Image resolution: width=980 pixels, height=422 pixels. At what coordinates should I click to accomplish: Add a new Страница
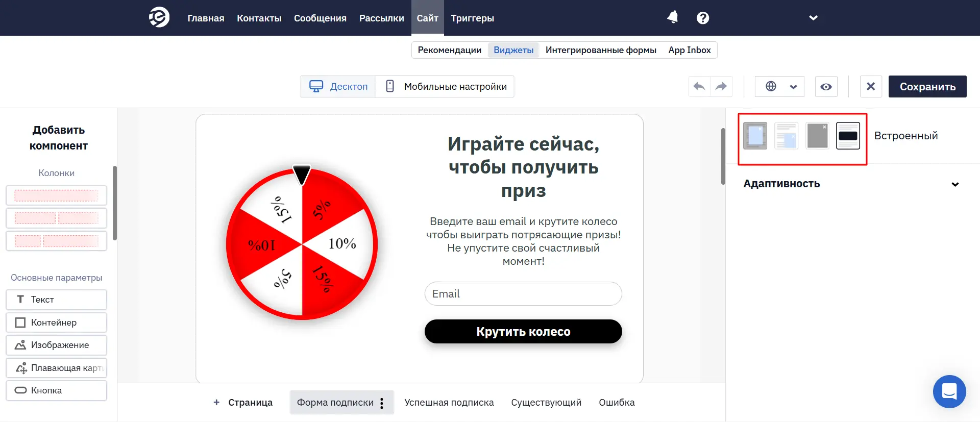(243, 403)
